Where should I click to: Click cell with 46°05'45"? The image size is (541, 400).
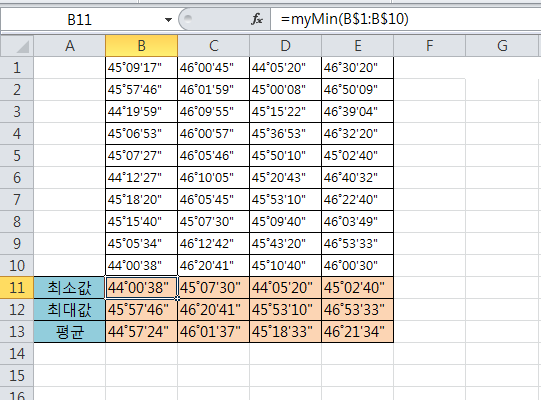[214, 199]
